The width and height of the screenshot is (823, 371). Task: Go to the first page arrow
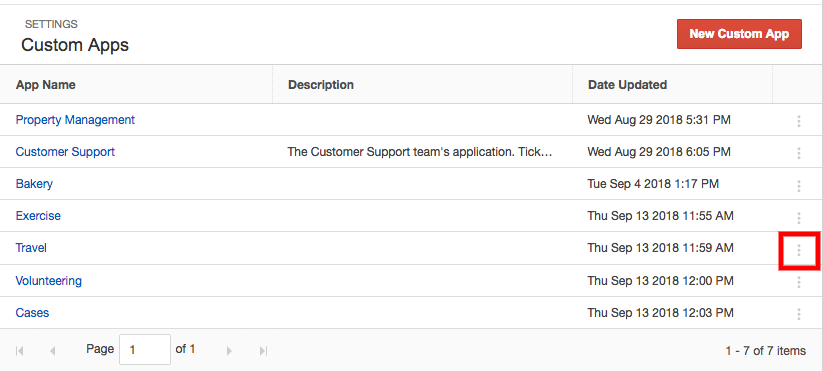click(x=20, y=351)
